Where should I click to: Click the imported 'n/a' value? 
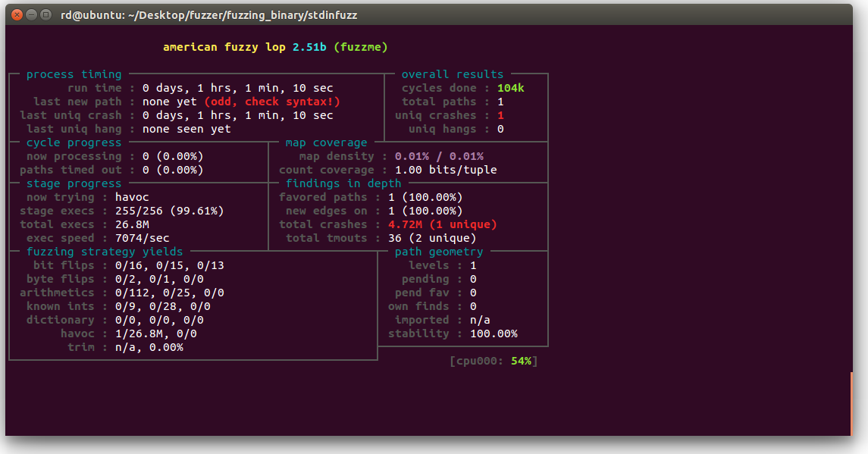tap(480, 320)
